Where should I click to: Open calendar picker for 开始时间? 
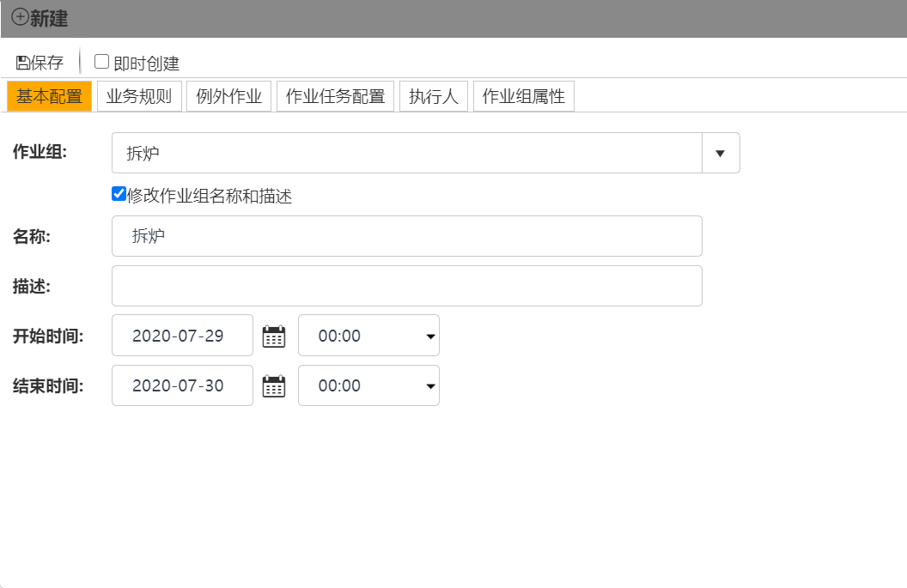(274, 336)
